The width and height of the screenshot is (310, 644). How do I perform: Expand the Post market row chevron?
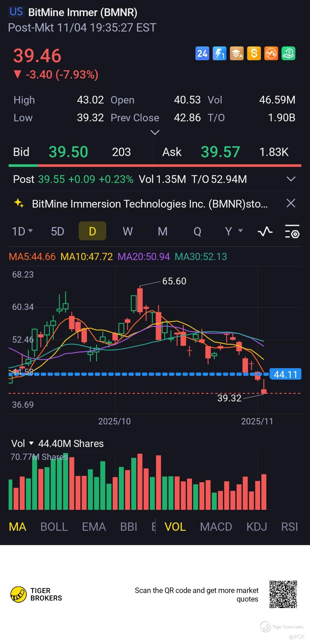[291, 179]
